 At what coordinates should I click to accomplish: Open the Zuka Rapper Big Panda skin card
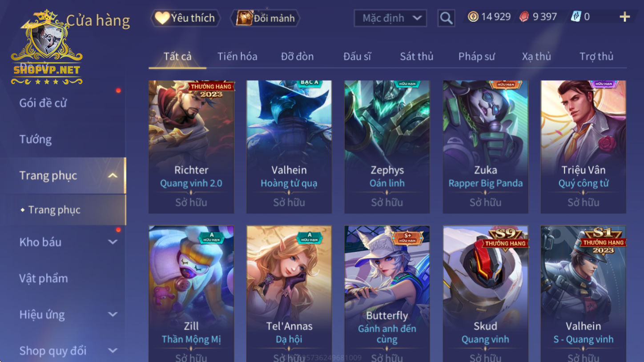(x=485, y=147)
